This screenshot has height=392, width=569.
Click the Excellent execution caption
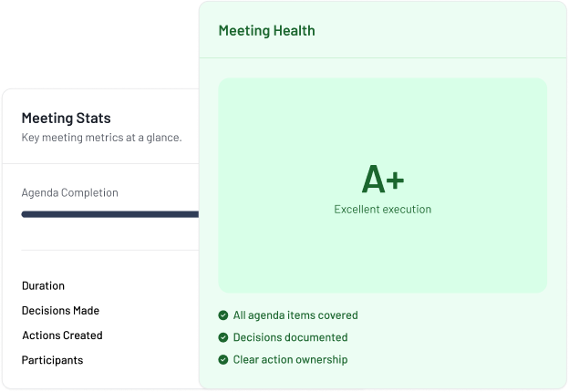pos(382,210)
